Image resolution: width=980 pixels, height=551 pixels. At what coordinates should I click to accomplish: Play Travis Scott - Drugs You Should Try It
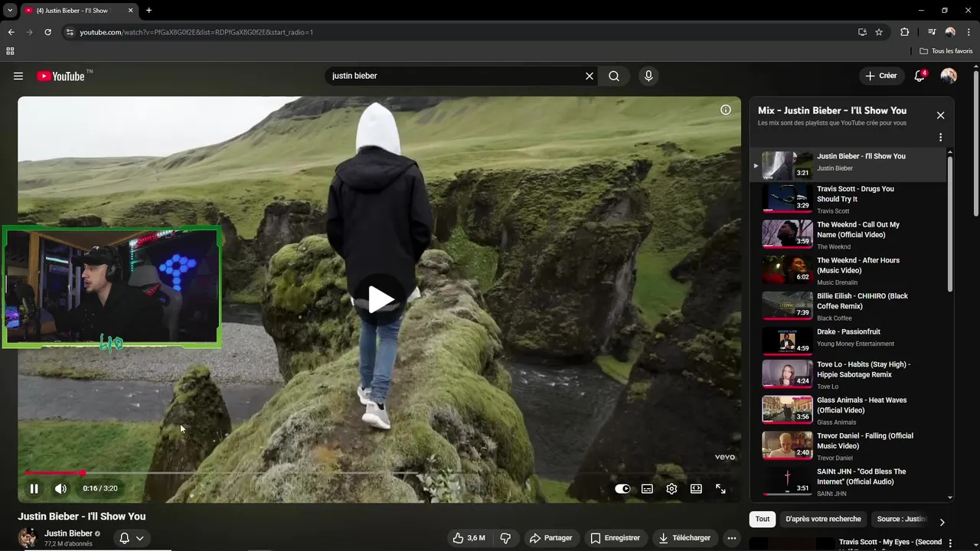pos(848,199)
